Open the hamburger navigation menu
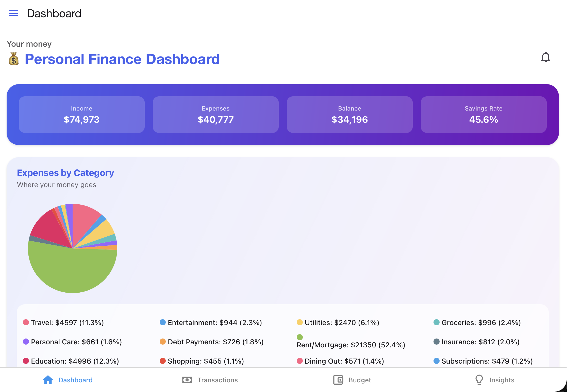 point(14,13)
